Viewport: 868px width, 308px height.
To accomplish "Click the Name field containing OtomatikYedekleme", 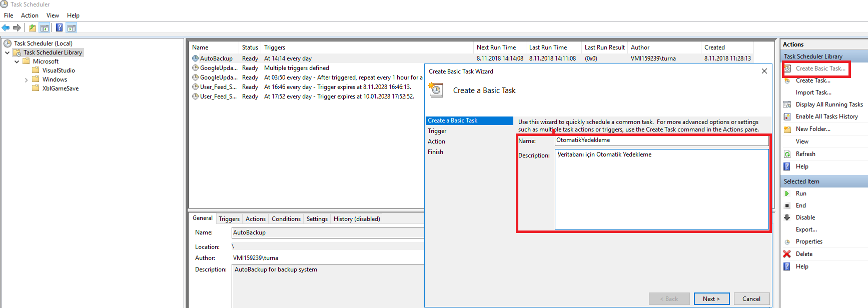I will click(660, 140).
